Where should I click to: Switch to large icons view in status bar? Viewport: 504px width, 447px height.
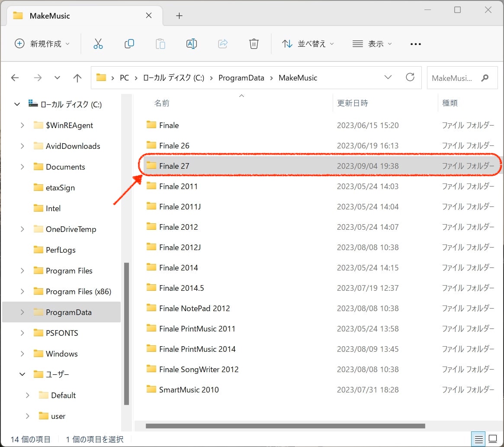(493, 439)
